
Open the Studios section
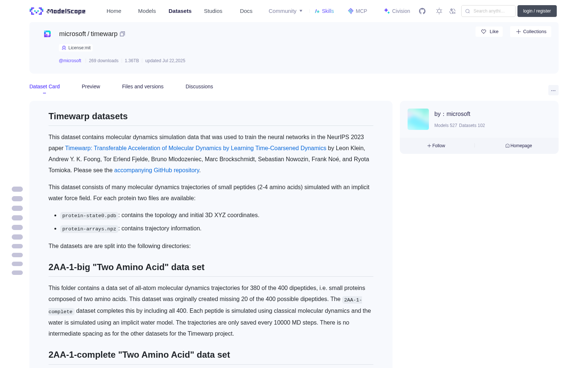(x=213, y=11)
